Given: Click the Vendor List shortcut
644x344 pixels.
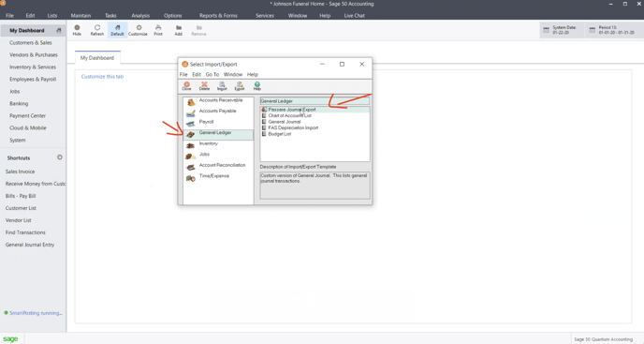Looking at the screenshot, I should coord(19,220).
